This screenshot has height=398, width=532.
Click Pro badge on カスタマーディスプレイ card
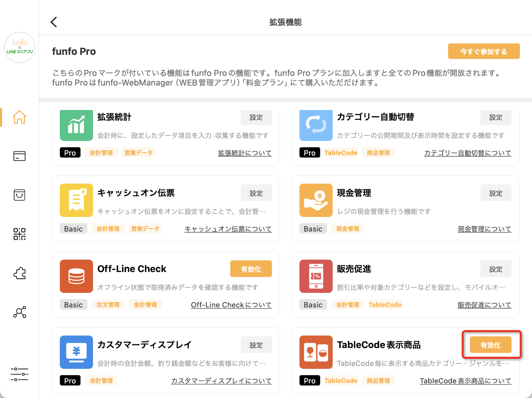[70, 380]
